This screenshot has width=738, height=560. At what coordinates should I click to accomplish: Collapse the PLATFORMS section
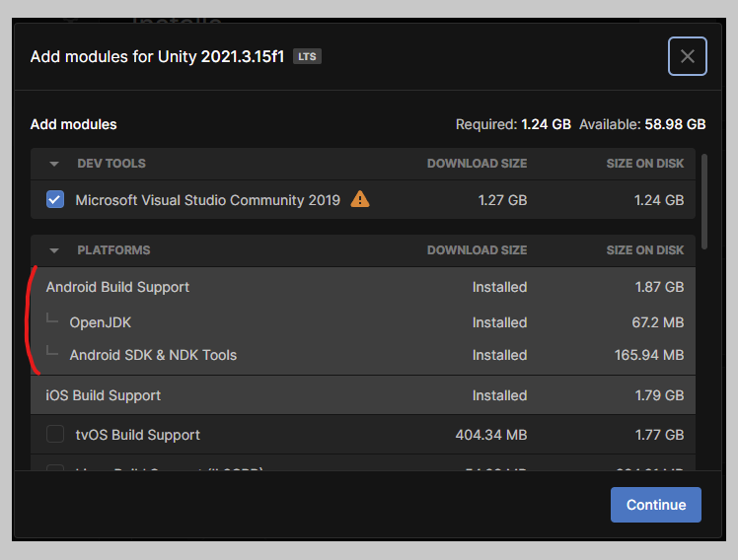coord(54,250)
